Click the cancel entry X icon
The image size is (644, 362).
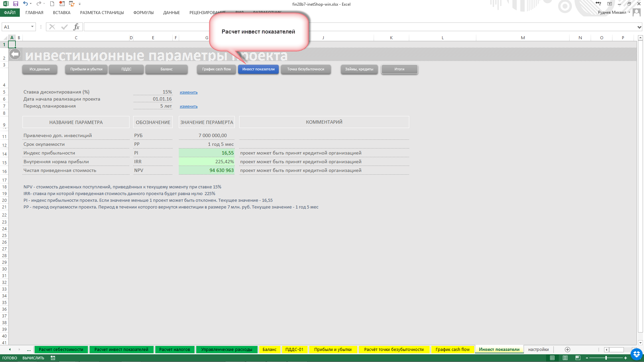(52, 27)
